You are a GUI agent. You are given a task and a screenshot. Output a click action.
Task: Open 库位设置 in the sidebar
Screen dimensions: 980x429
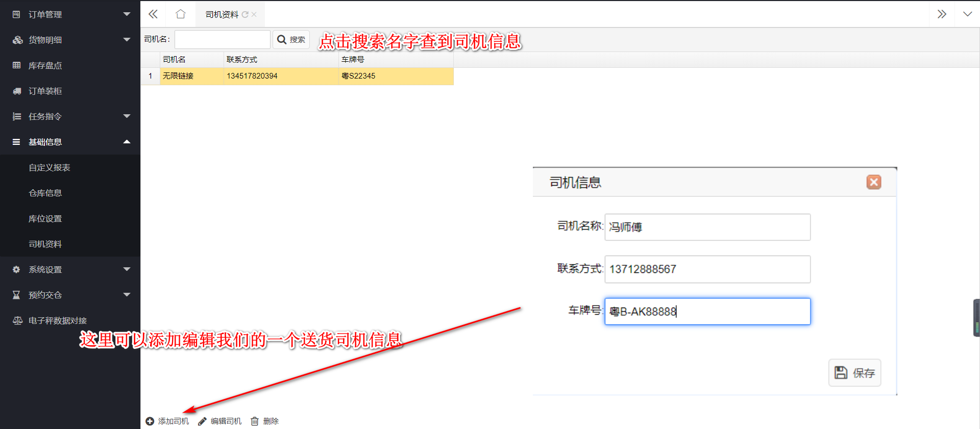(x=45, y=218)
